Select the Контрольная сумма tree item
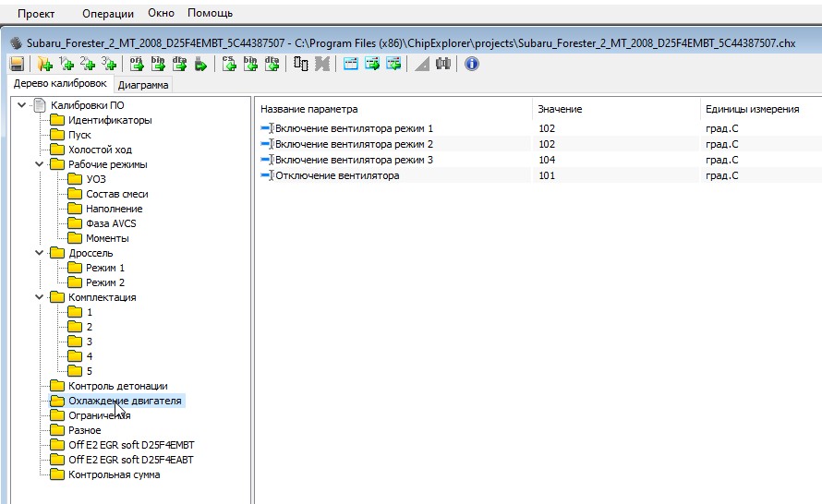Screen dimensions: 822x504 (x=114, y=474)
